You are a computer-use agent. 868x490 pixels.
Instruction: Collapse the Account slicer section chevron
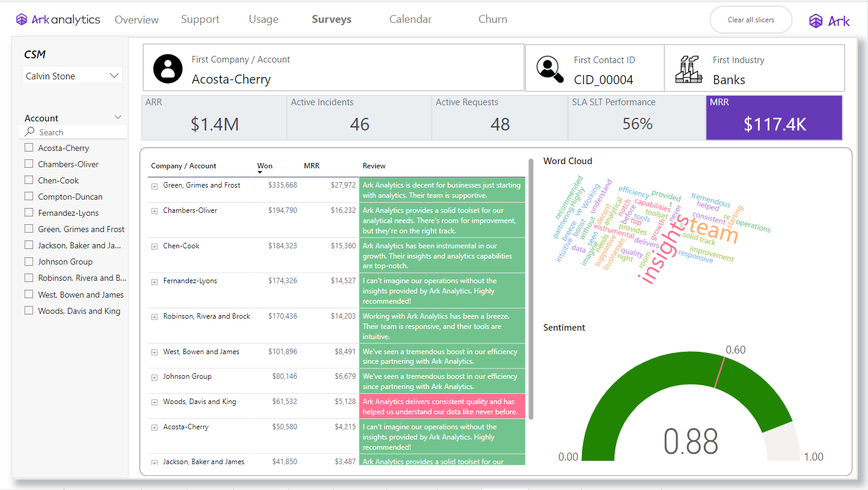[118, 117]
